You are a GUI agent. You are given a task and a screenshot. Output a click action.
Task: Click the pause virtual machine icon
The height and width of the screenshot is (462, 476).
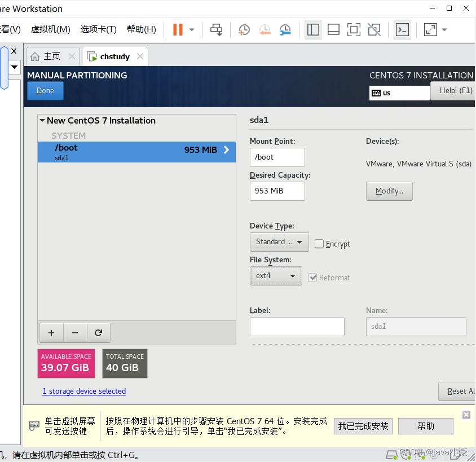coord(178,30)
